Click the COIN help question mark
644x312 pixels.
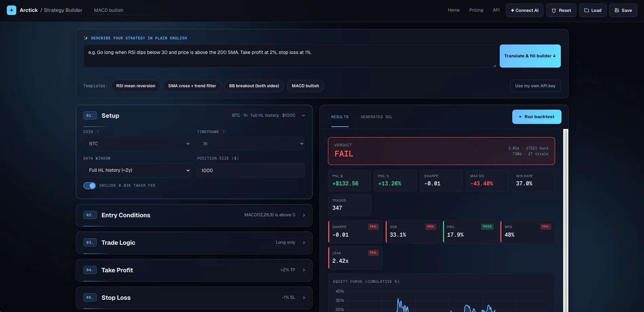[x=97, y=132]
